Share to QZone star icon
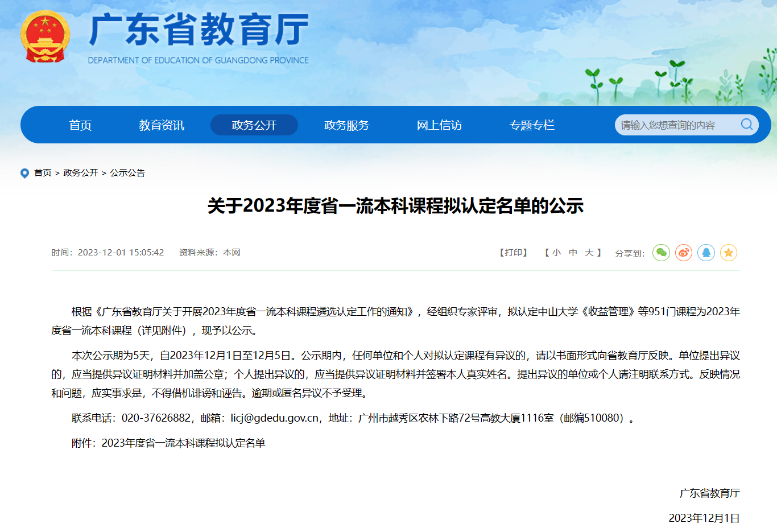The width and height of the screenshot is (777, 532). tap(729, 253)
